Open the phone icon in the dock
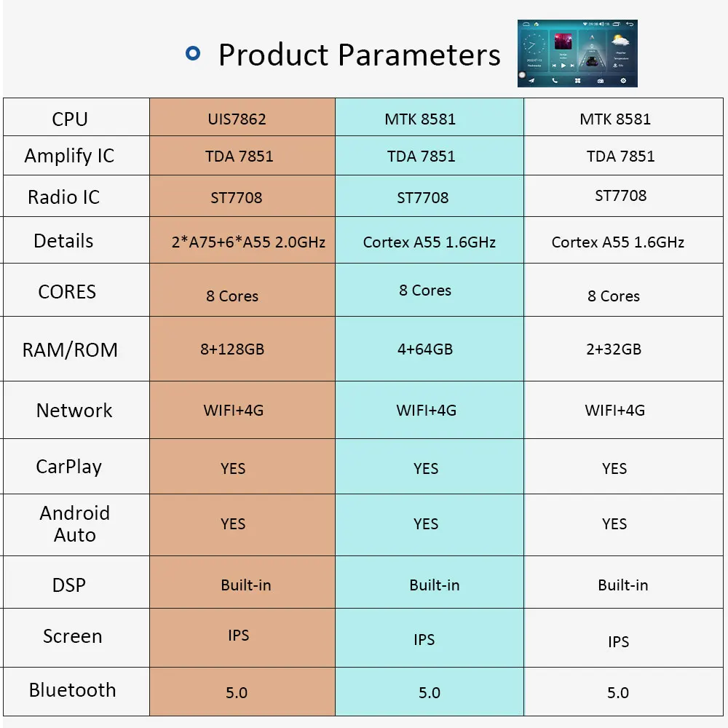The height and width of the screenshot is (728, 728). coord(555,80)
